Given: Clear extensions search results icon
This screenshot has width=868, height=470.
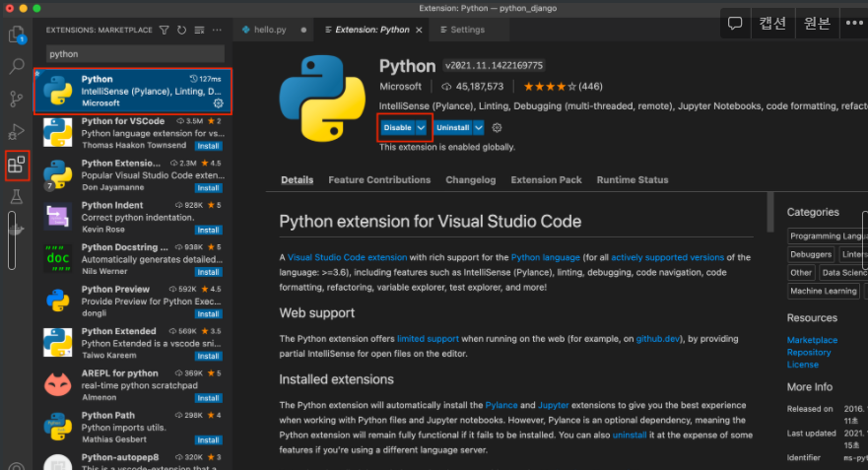Looking at the screenshot, I should tap(199, 30).
